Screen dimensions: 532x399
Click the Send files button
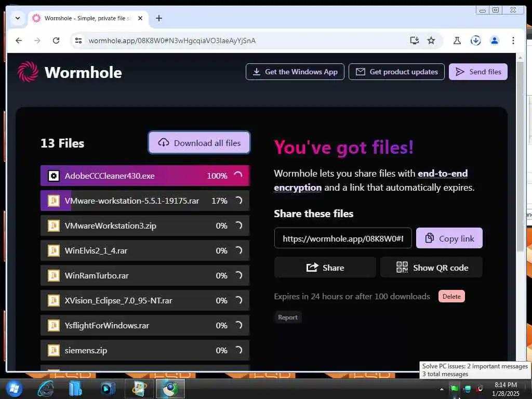[478, 72]
